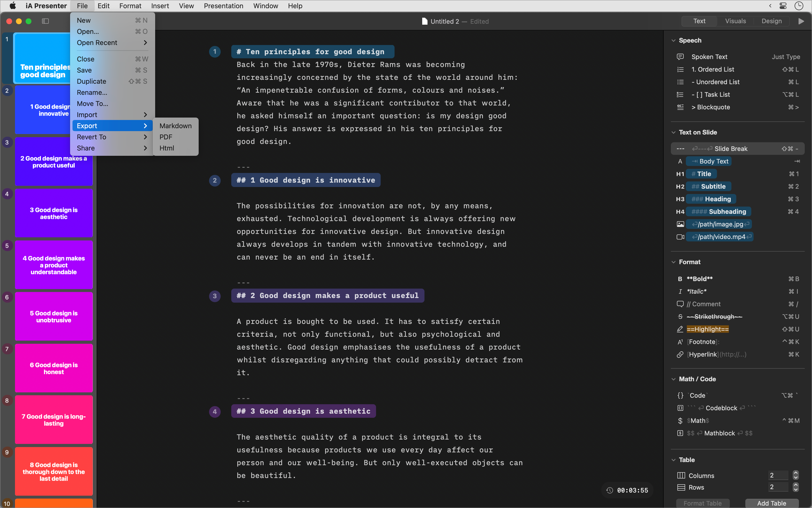Click the Math dollar icon

pos(680,421)
